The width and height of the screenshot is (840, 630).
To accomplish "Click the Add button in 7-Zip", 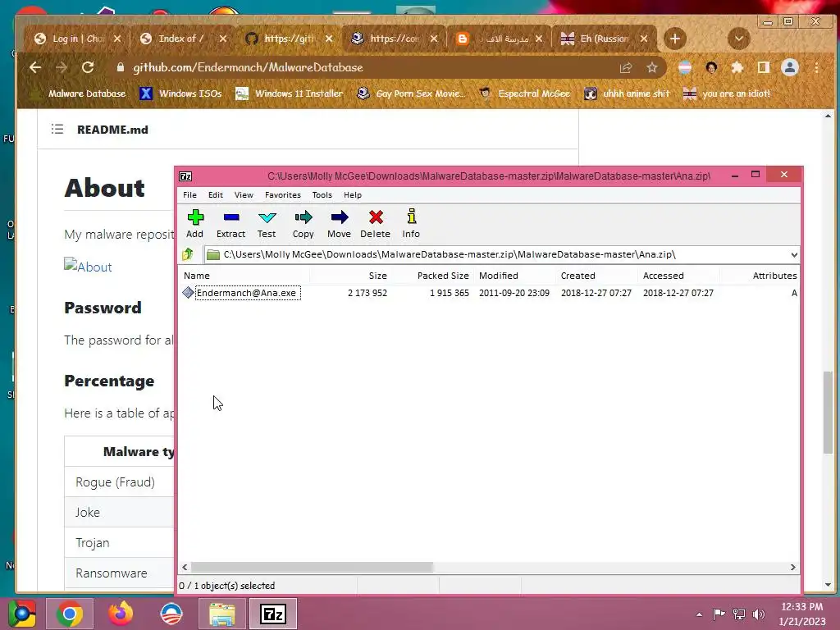I will 195,223.
